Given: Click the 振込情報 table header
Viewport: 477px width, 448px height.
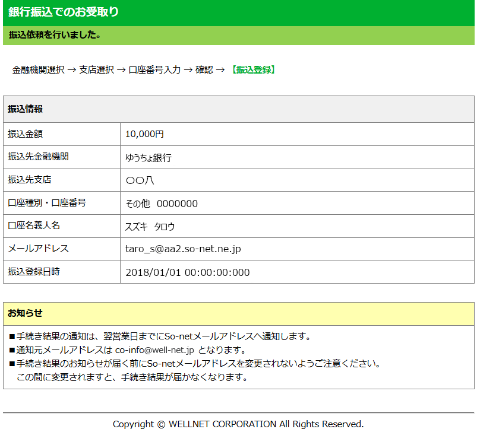Looking at the screenshot, I should click(25, 109).
